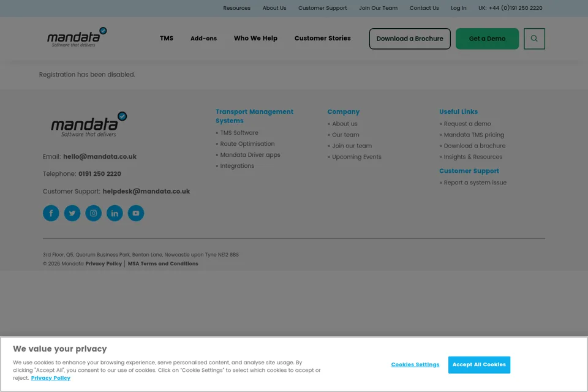Screen dimensions: 588x392
Task: Open Mandata TMS pricing link
Action: click(474, 135)
